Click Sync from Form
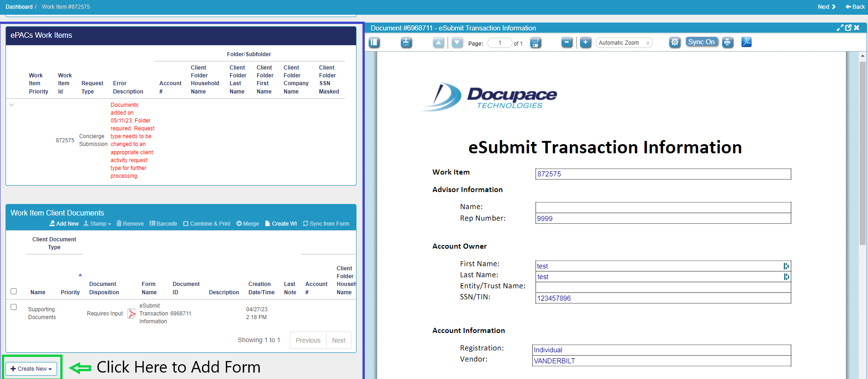 click(x=326, y=224)
